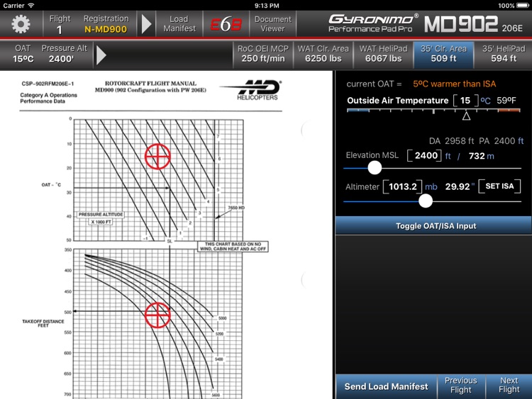Click the lower red crosshair on takeoff distance chart
Screen dimensions: 532x399
pyautogui.click(x=157, y=315)
